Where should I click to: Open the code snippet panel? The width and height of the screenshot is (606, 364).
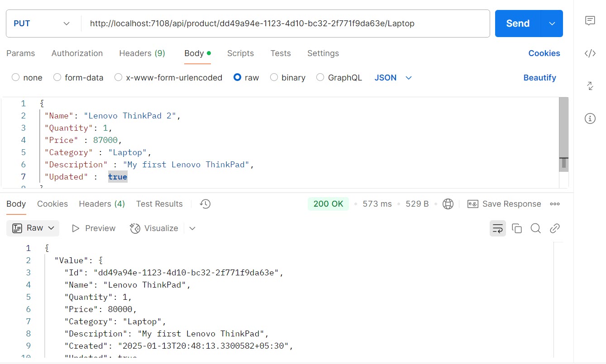[x=590, y=53]
